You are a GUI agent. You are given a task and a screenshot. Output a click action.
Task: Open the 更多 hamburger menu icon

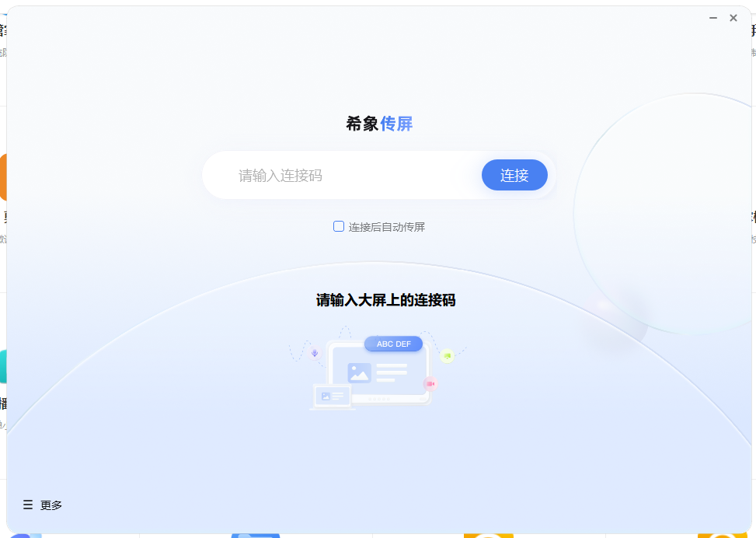(x=28, y=505)
